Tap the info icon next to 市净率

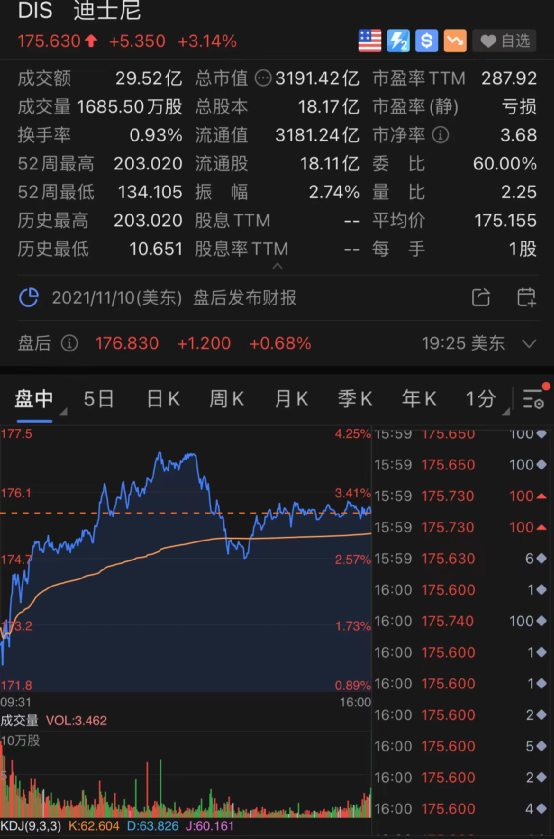click(x=440, y=135)
